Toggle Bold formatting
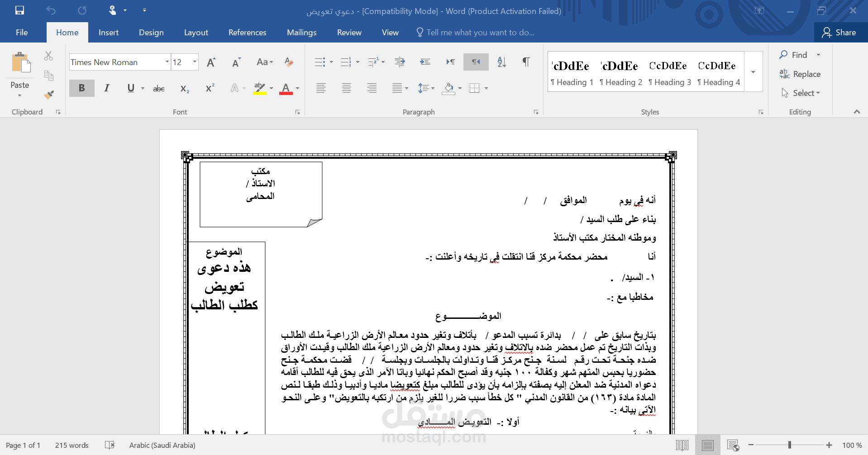868x455 pixels. click(82, 88)
